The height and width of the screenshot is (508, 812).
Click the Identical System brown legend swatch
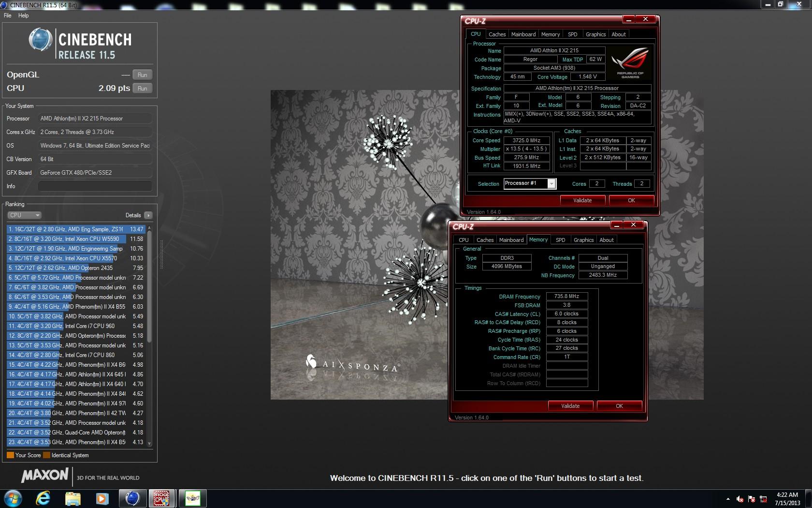click(46, 455)
